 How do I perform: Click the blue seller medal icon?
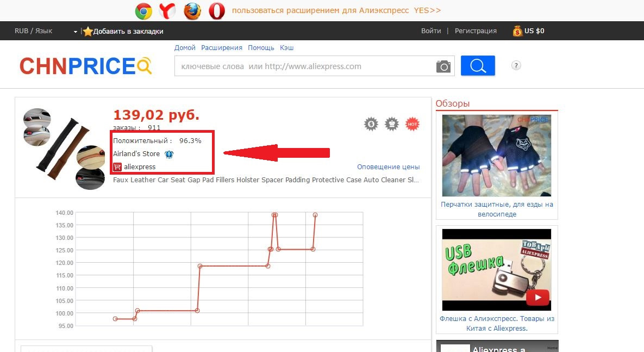coord(169,154)
